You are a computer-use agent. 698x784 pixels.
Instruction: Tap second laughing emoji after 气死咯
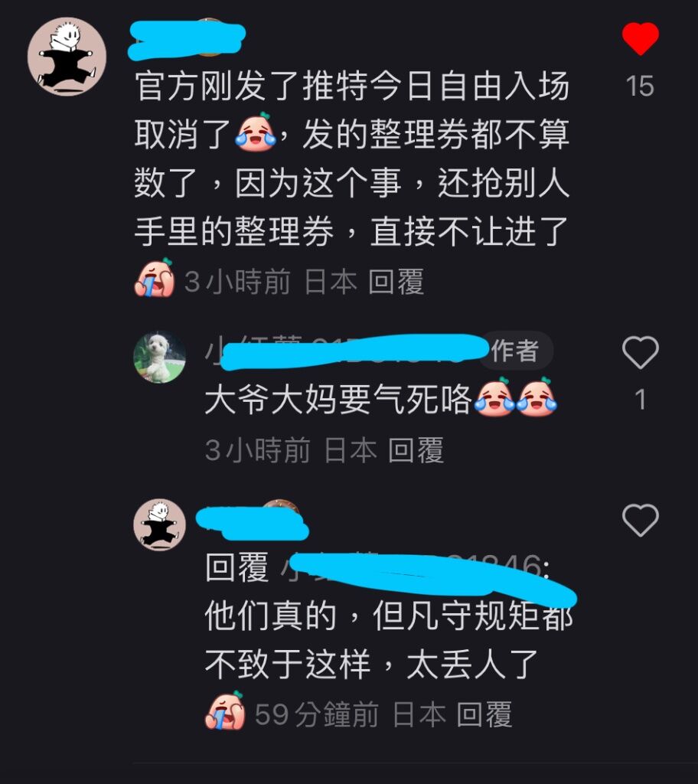[537, 397]
